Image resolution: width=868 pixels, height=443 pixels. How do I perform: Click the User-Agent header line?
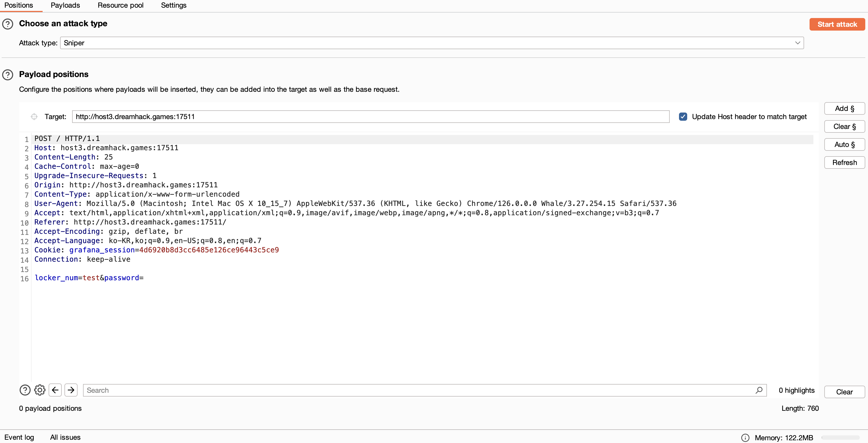355,203
